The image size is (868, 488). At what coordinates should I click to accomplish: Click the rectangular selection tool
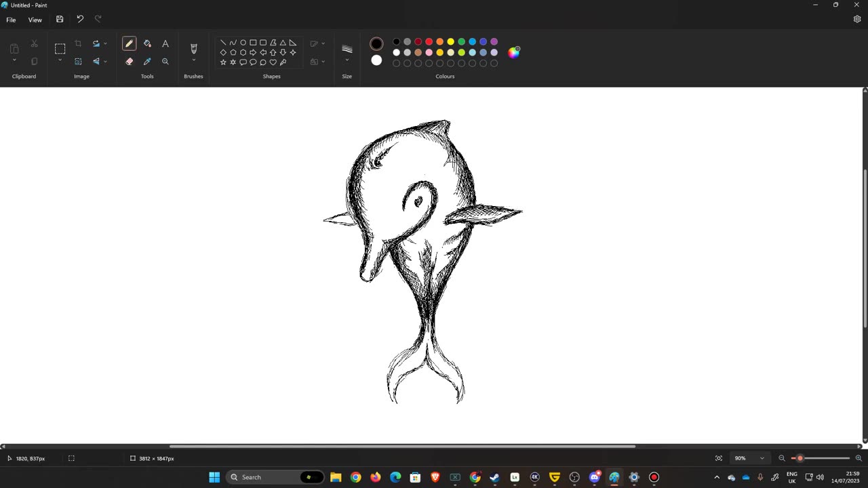[60, 48]
